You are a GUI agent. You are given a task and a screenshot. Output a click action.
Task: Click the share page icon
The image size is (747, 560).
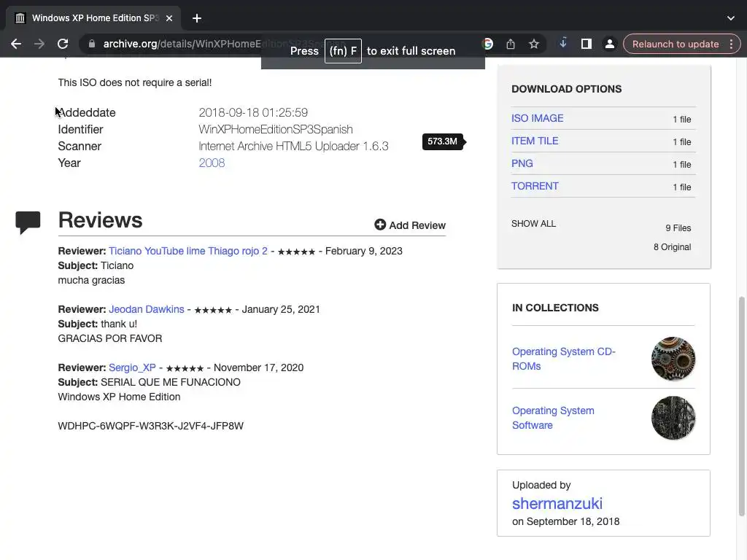511,44
